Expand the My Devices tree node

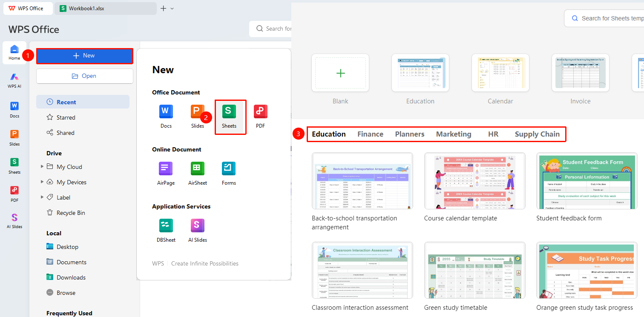tap(42, 182)
